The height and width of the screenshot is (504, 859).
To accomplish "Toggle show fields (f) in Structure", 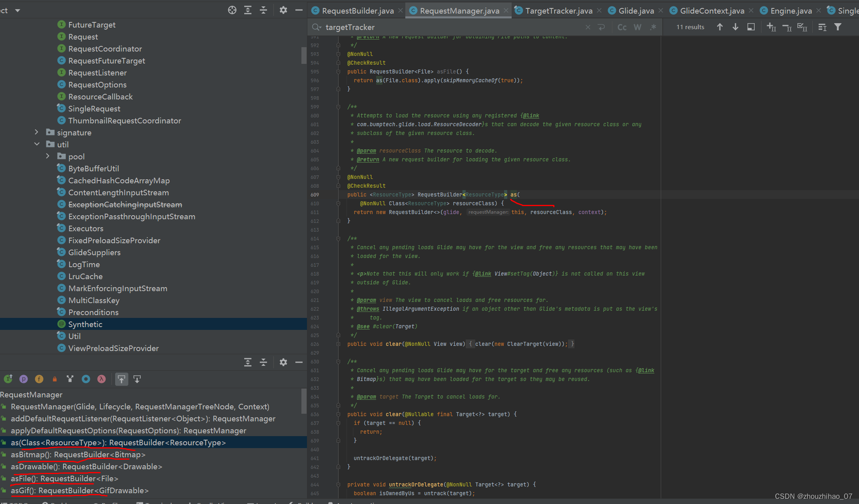I will point(39,379).
